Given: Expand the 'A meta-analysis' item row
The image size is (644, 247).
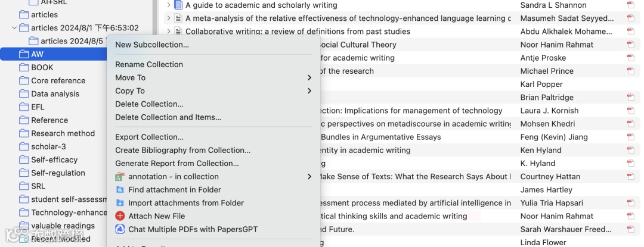Looking at the screenshot, I should tap(169, 18).
